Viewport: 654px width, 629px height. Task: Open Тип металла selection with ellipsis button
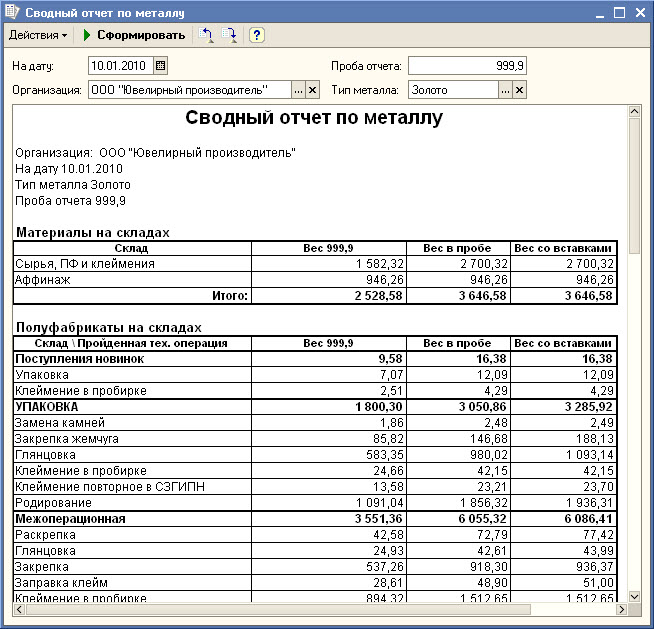click(x=505, y=90)
